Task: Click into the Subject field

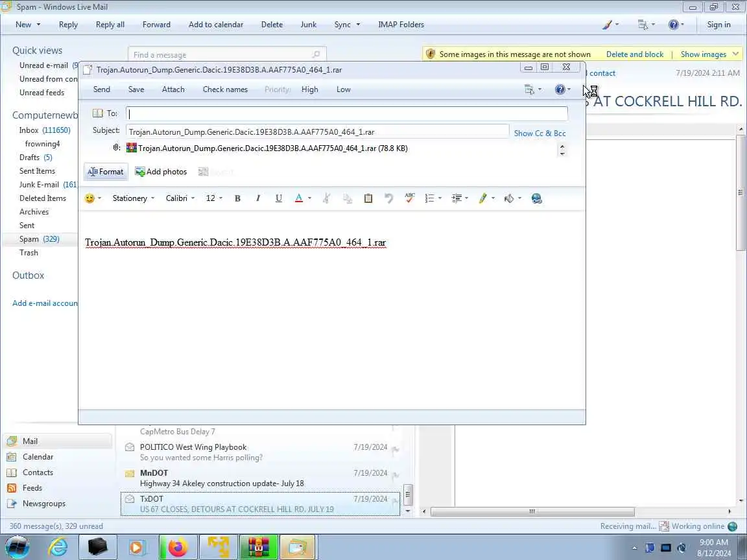Action: tap(317, 132)
